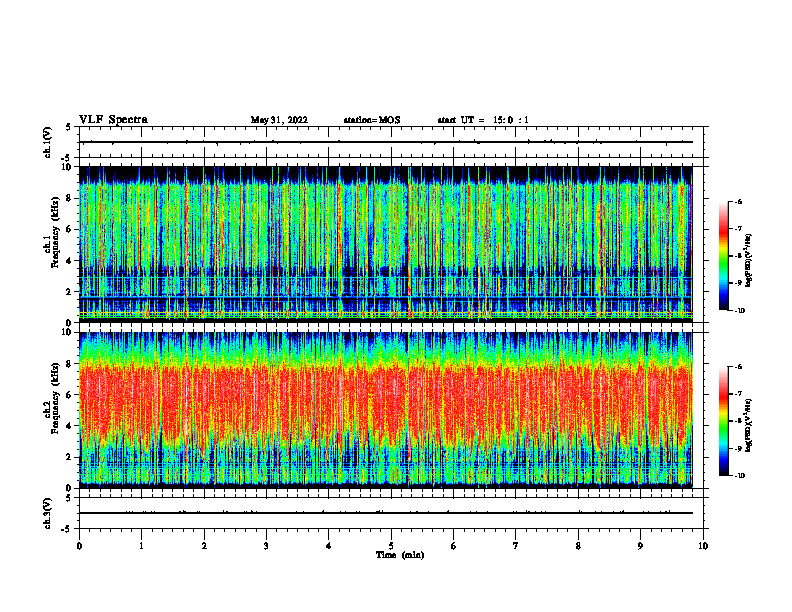Click the ch.2 spectrogram panel
792x612 pixels.
(x=385, y=410)
